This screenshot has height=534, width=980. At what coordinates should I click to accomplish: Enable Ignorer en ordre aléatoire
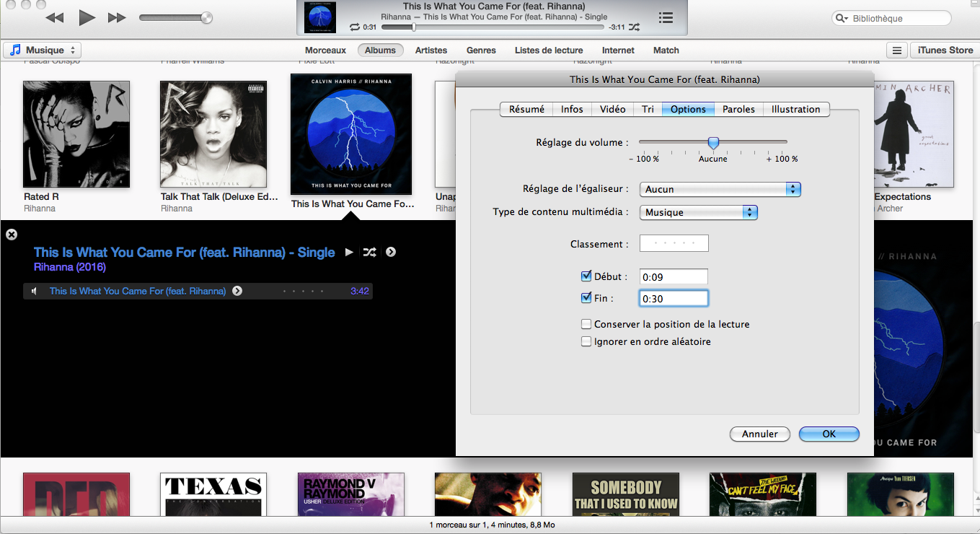(x=586, y=341)
